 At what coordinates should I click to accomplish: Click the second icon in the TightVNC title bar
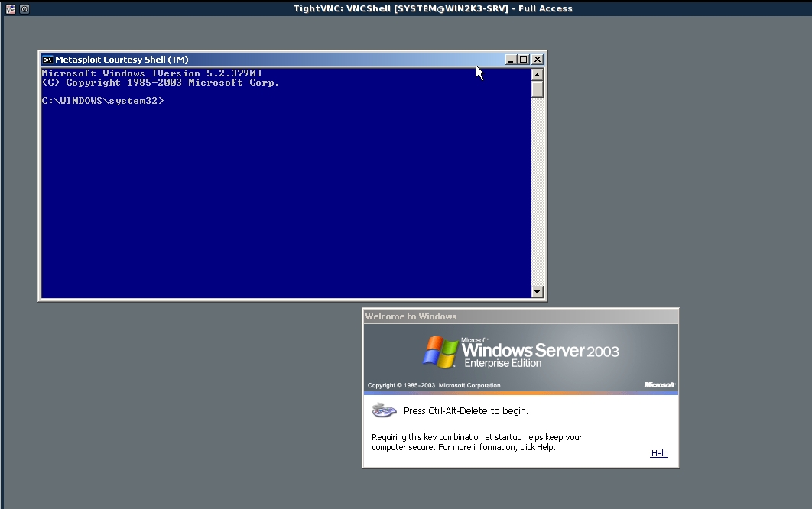point(24,9)
